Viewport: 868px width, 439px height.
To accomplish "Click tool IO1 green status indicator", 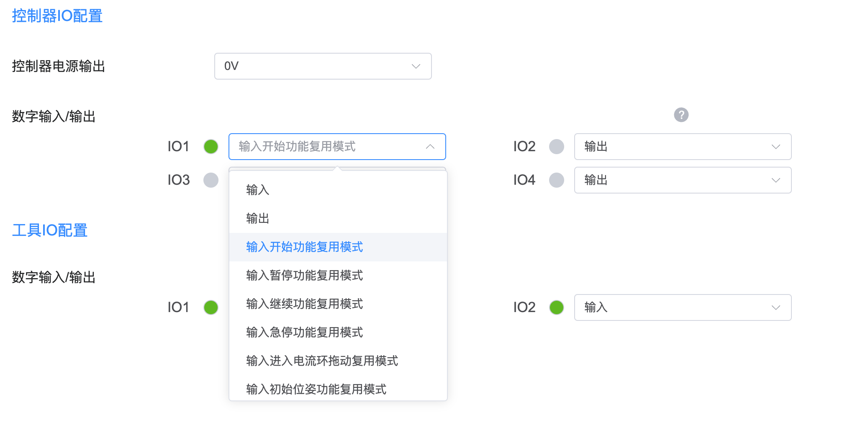I will point(211,307).
